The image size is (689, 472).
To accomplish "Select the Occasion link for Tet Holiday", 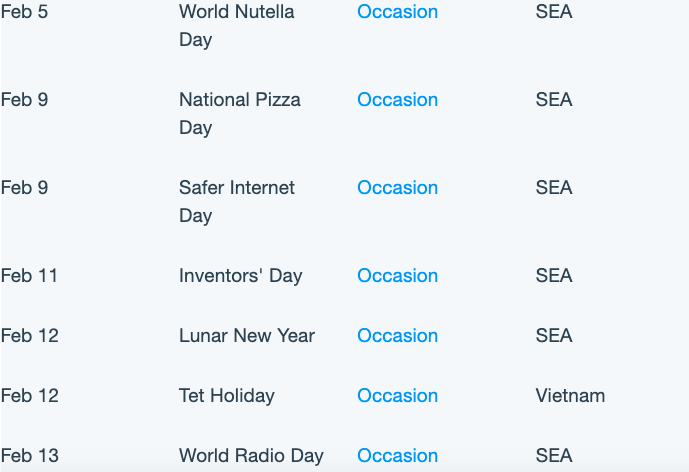I will pyautogui.click(x=397, y=396).
